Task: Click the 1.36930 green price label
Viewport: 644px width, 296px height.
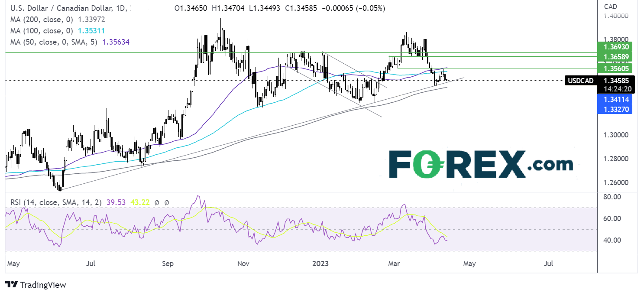Action: tap(615, 46)
